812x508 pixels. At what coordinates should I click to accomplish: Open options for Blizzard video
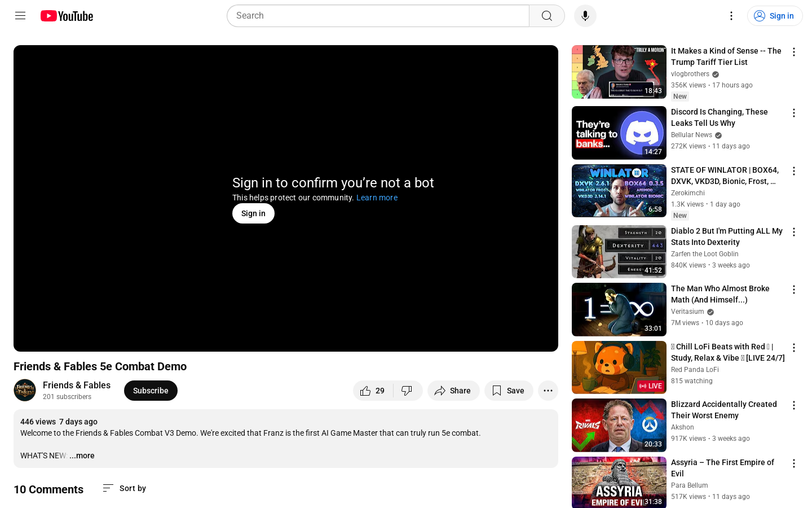(x=794, y=405)
